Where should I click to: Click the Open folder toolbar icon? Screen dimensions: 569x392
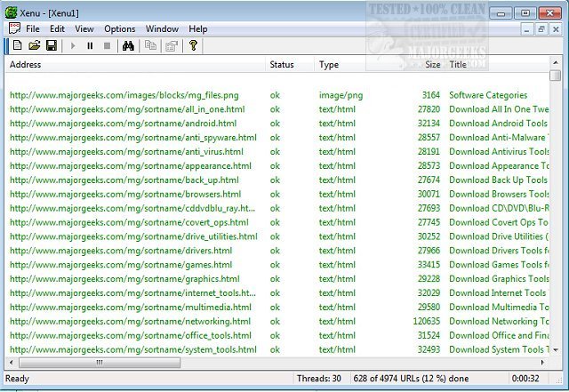click(x=35, y=45)
